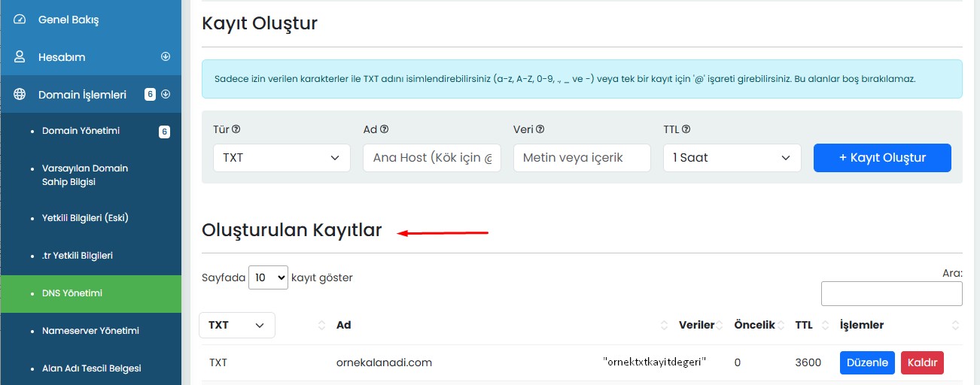Collapse the Domain İşlemleri menu arrow
This screenshot has height=385, width=980.
166,95
